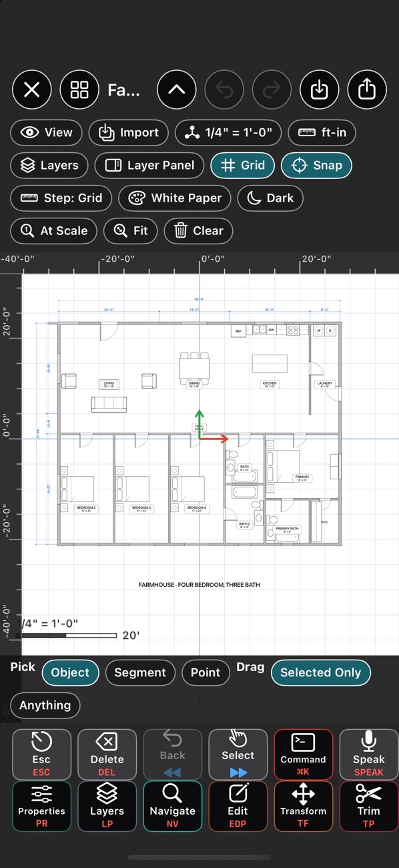This screenshot has width=399, height=868.
Task: Click the PRIMARY BATH label
Action: [287, 529]
